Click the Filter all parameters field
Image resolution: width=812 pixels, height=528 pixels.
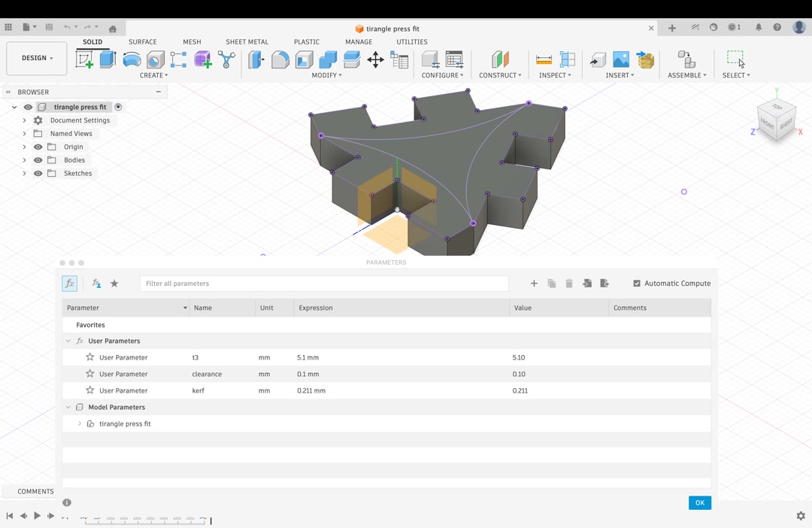coord(324,284)
